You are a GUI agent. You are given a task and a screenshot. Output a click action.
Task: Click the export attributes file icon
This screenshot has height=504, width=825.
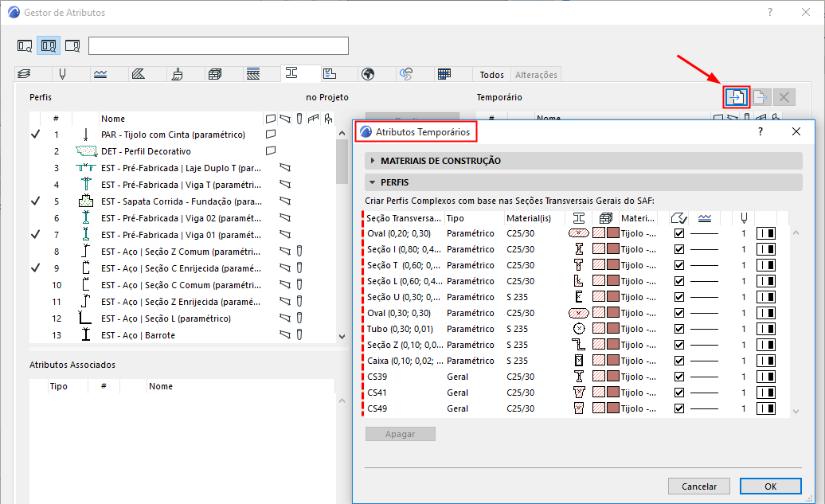tap(760, 97)
